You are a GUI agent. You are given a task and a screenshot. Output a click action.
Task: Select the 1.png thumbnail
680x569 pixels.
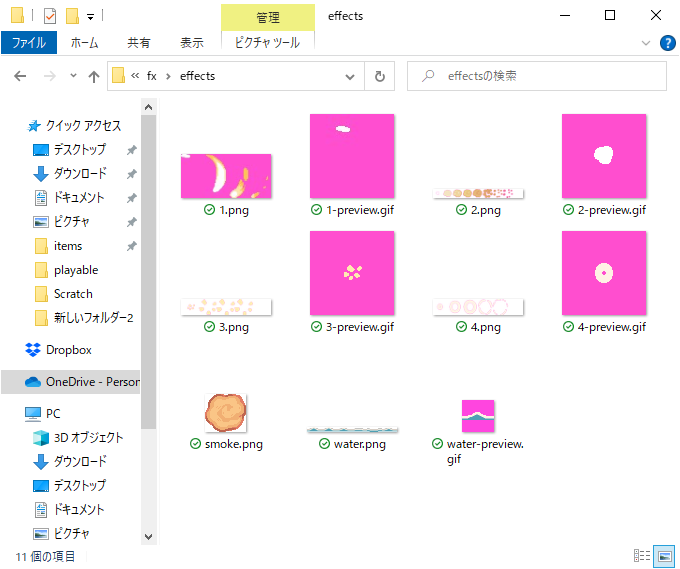[226, 176]
